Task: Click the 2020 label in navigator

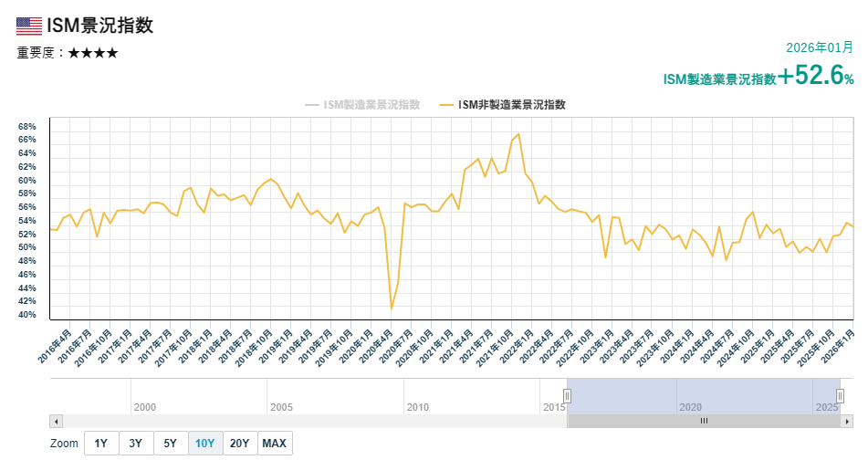Action: pyautogui.click(x=690, y=407)
